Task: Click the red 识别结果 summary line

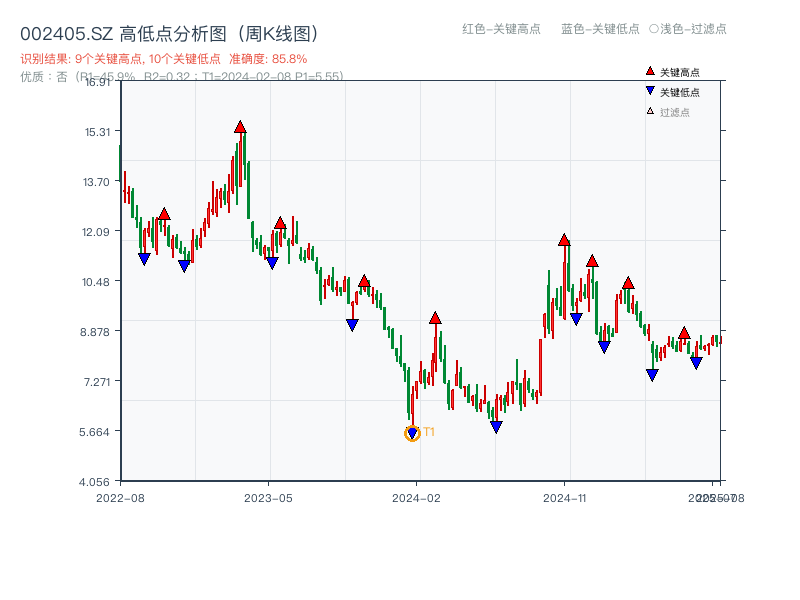Action: coord(164,59)
